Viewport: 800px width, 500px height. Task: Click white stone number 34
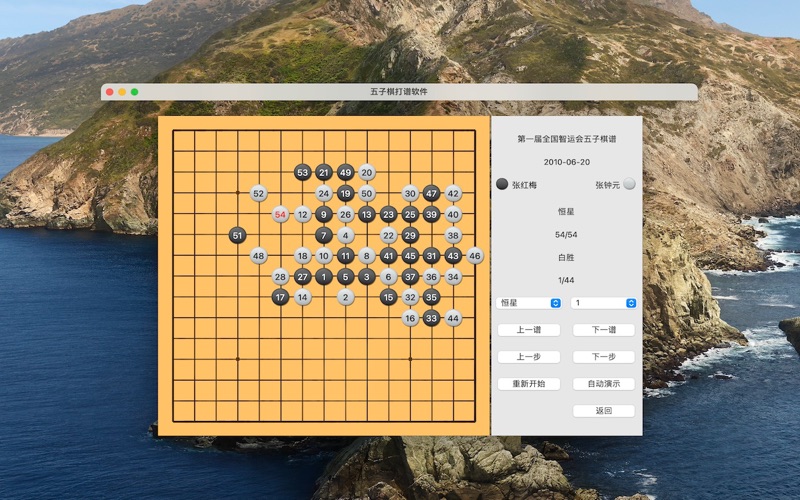[453, 277]
